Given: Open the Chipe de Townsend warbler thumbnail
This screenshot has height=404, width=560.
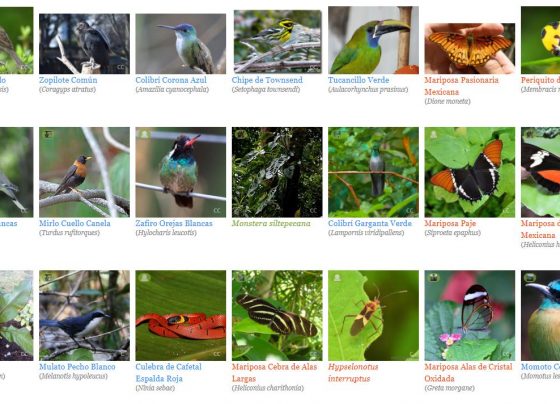Looking at the screenshot, I should coord(278,41).
